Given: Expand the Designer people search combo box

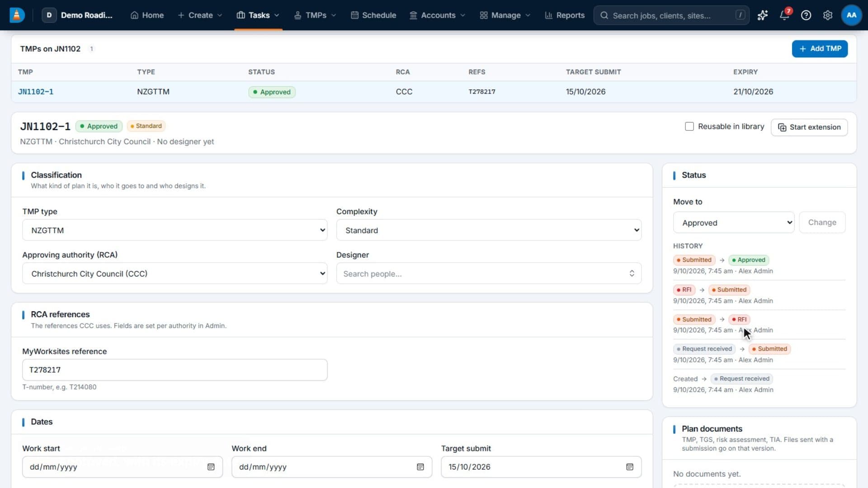Looking at the screenshot, I should coord(489,273).
